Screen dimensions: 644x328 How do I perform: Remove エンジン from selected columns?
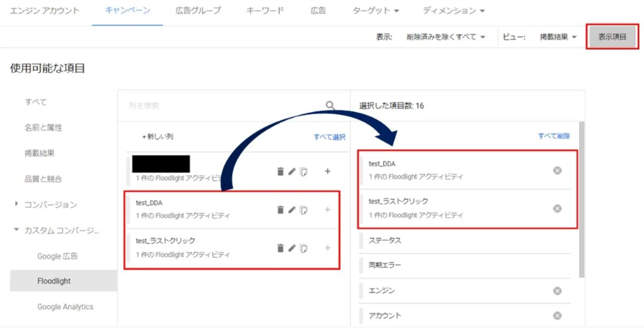pyautogui.click(x=557, y=291)
